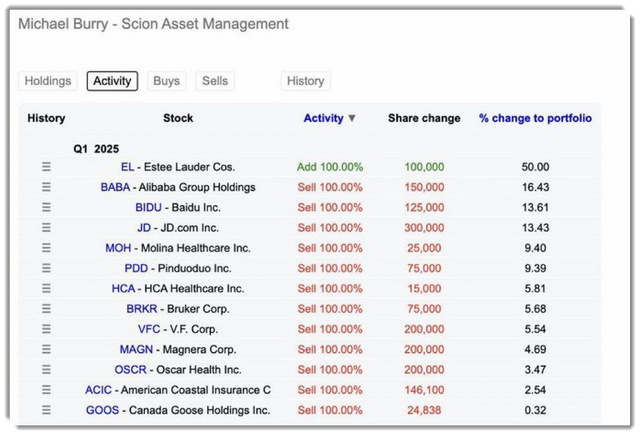Click the Activity sort arrow
This screenshot has height=435, width=640.
click(x=352, y=118)
